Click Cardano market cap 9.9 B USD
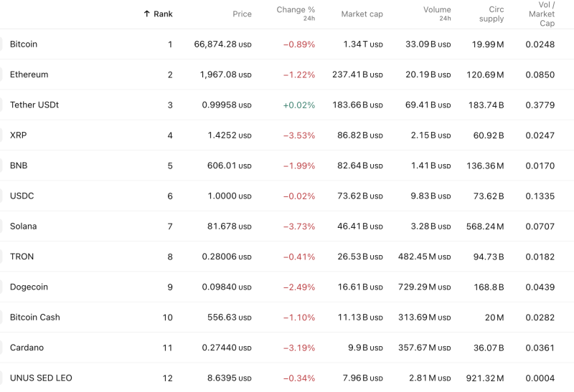This screenshot has width=574, height=392. point(365,348)
